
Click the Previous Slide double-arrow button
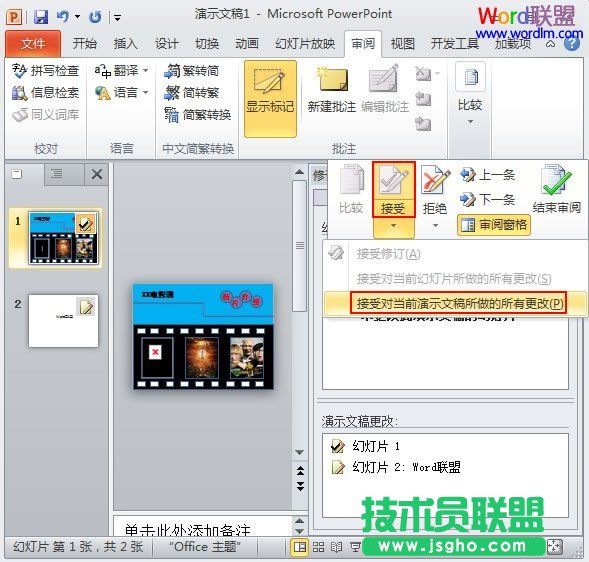300,470
